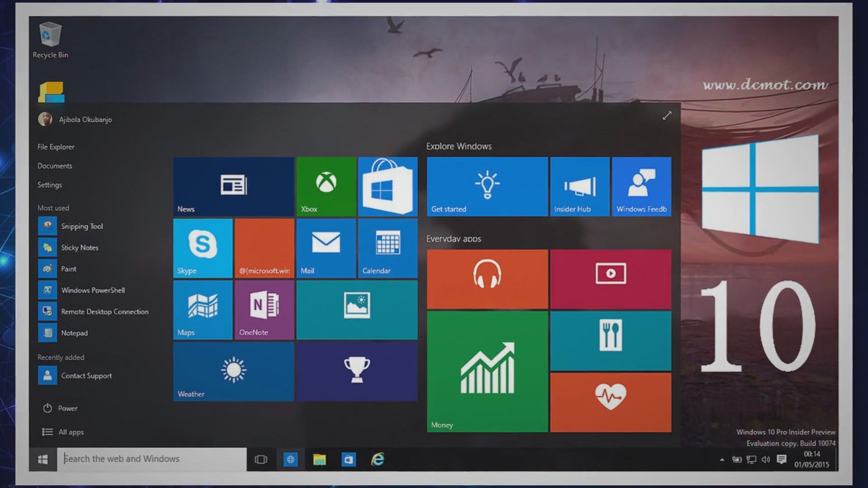Expand the All apps list

click(63, 432)
